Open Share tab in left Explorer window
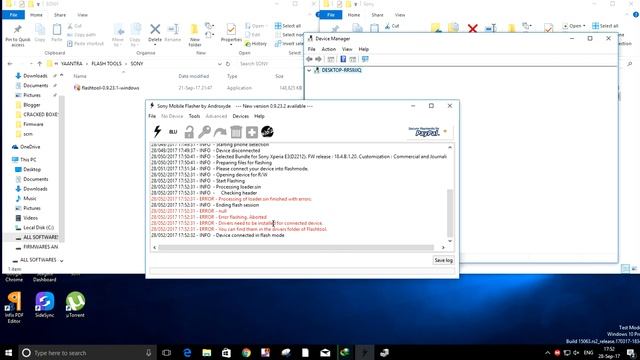The image size is (640, 360). pyautogui.click(x=60, y=15)
